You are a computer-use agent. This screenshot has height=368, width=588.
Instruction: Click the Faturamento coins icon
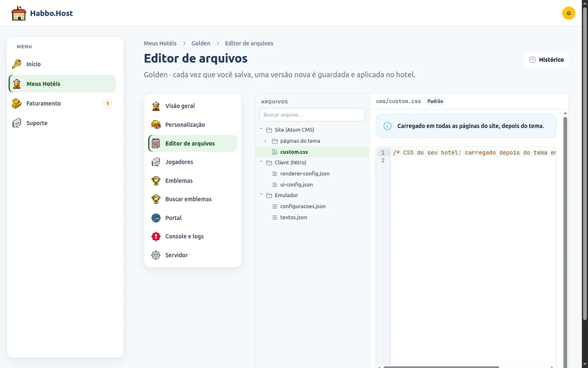[x=17, y=103]
